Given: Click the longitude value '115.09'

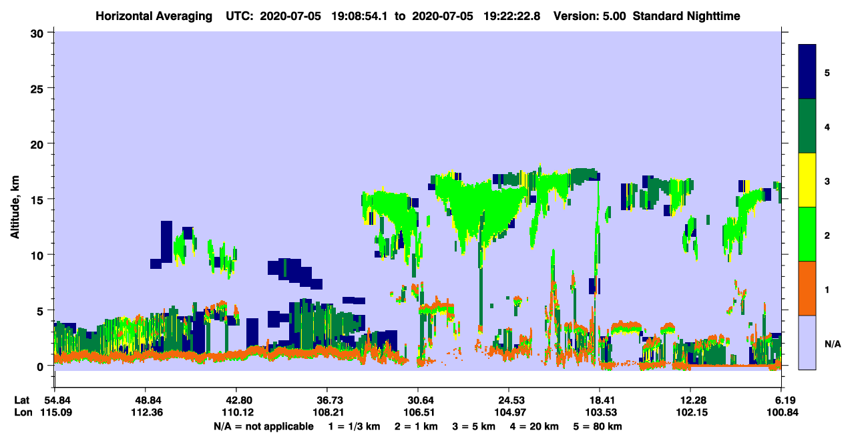Looking at the screenshot, I should 55,412.
